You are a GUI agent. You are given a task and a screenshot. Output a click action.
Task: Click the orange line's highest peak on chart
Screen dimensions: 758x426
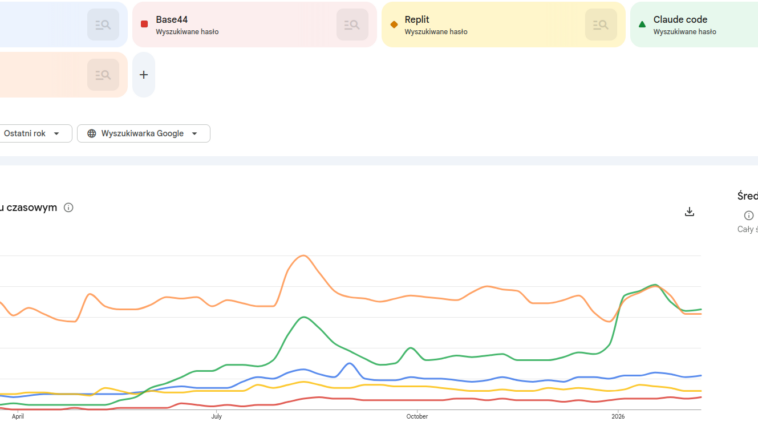click(x=301, y=256)
